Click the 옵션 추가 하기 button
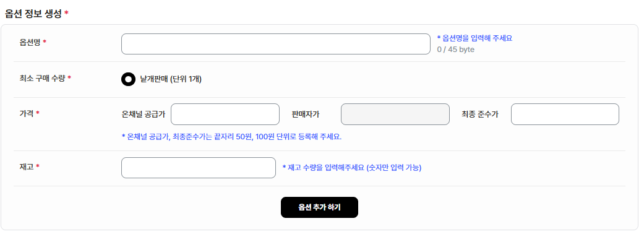 tap(320, 207)
